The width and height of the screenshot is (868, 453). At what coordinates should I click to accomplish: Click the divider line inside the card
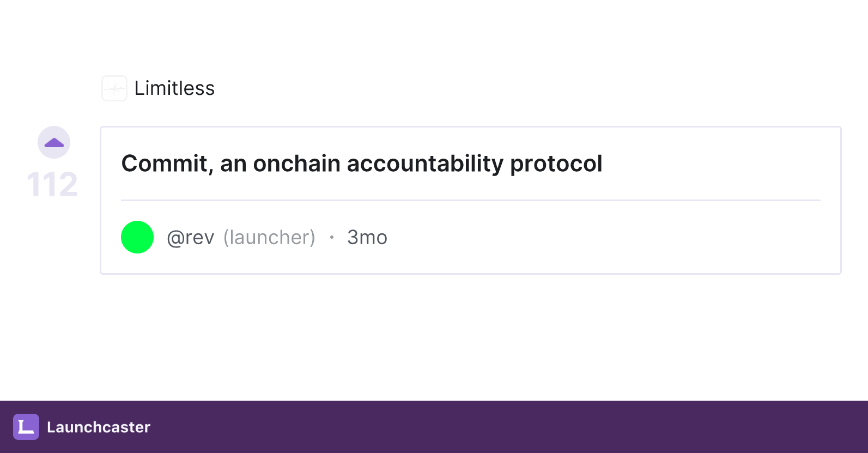(x=471, y=200)
